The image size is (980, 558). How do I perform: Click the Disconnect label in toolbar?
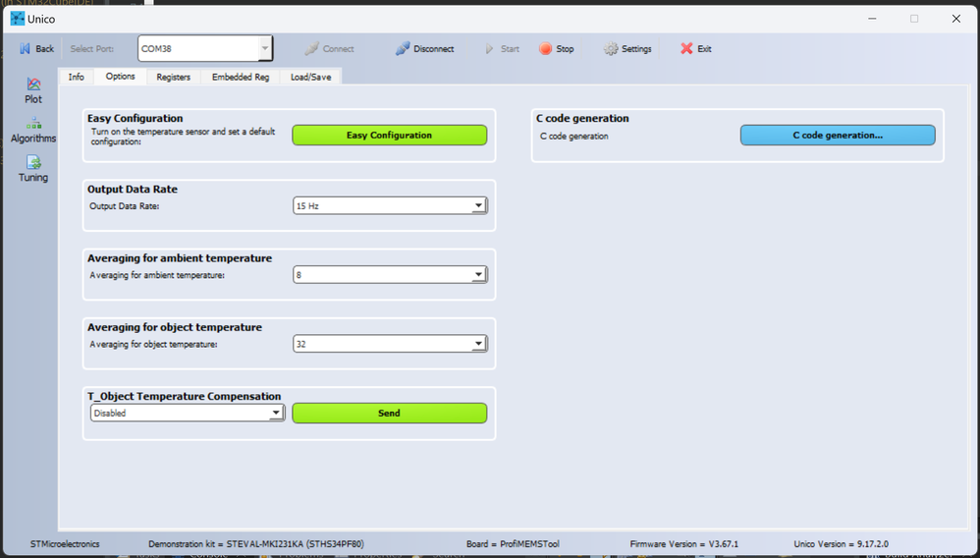[x=434, y=49]
